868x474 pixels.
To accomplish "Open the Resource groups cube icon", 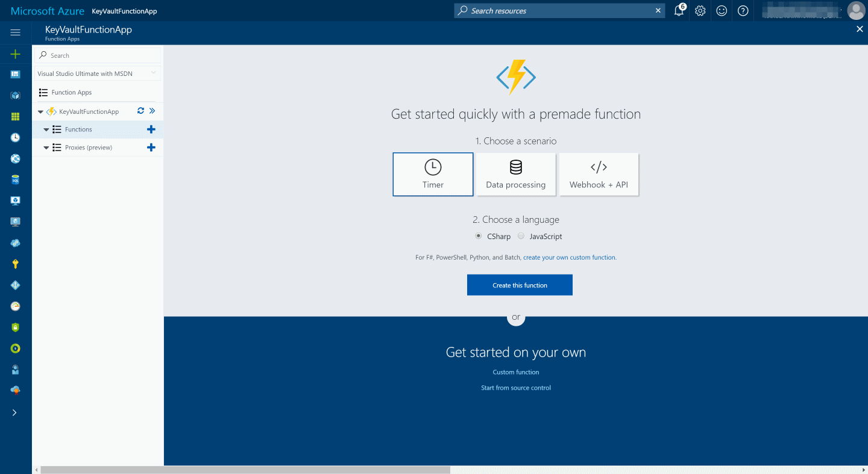I will click(x=16, y=95).
